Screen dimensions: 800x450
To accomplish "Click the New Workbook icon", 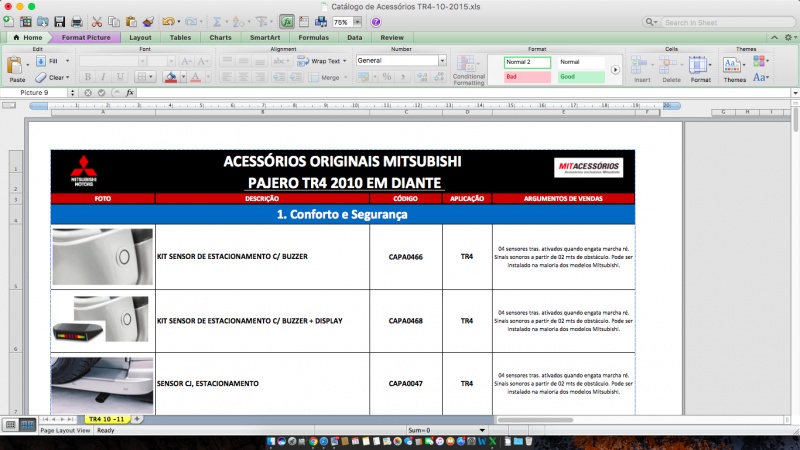I will (9, 22).
